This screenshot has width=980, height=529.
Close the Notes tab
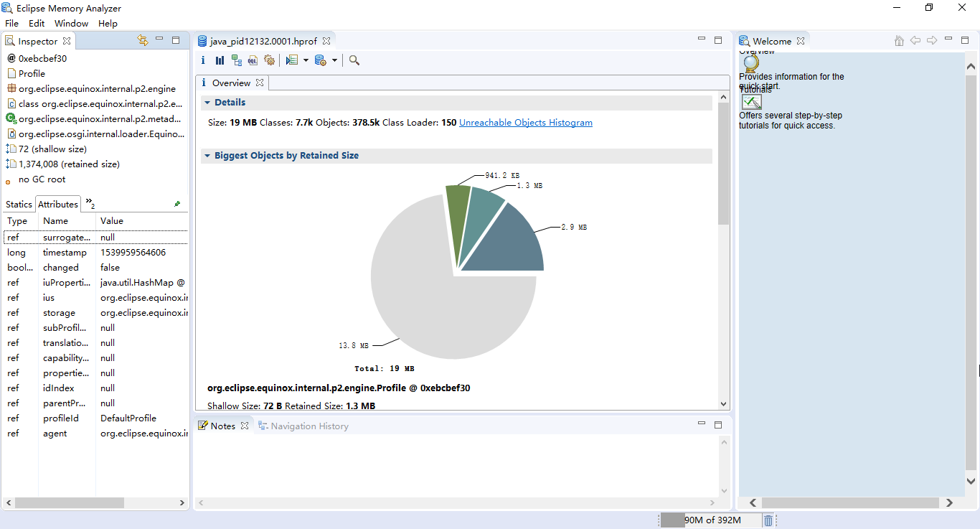[244, 426]
